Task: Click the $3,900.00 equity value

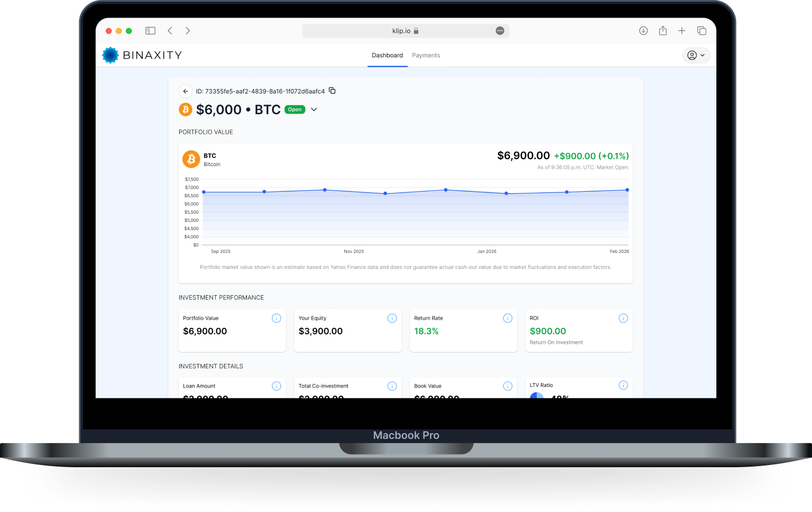Action: pos(321,331)
